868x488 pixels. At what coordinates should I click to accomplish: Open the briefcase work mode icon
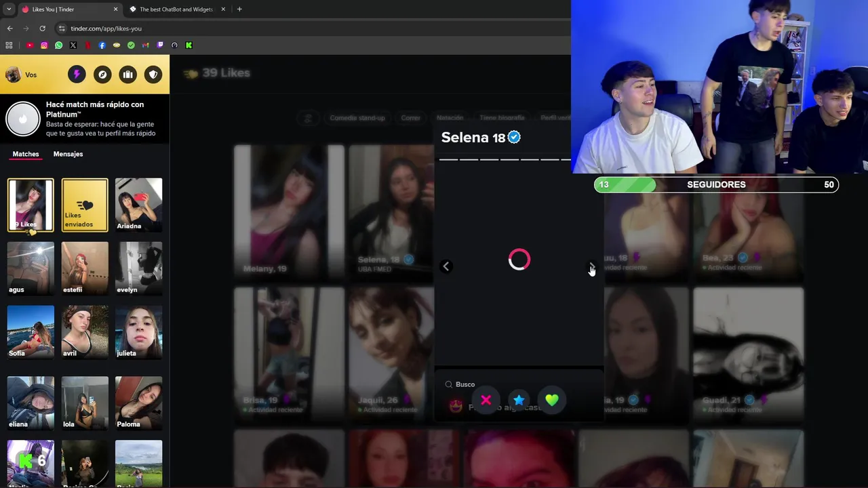127,75
